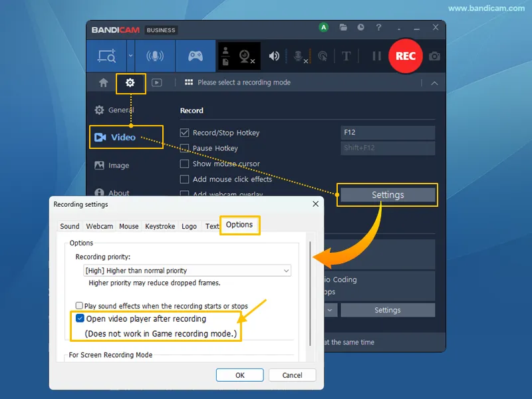Viewport: 532px width, 399px height.
Task: Close the Recording settings dialog
Action: [x=315, y=204]
